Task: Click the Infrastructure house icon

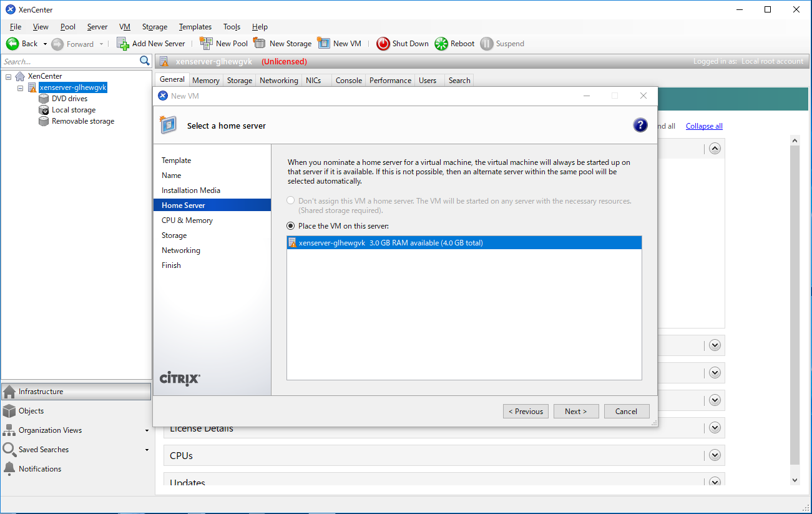Action: 9,392
